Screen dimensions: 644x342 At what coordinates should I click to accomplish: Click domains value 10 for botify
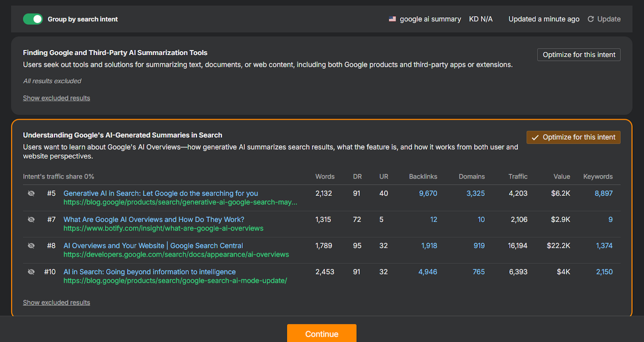[x=481, y=220]
